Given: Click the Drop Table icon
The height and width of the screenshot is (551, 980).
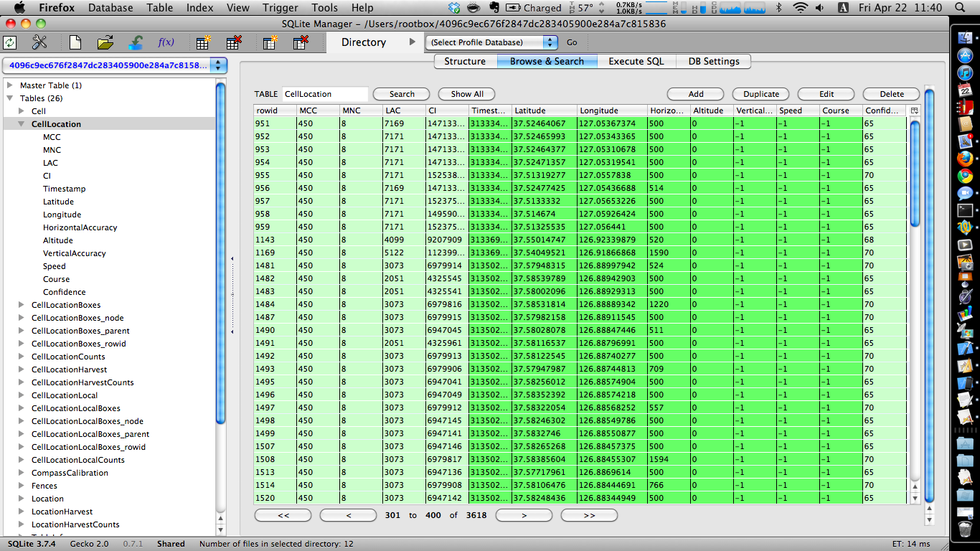Looking at the screenshot, I should [233, 42].
